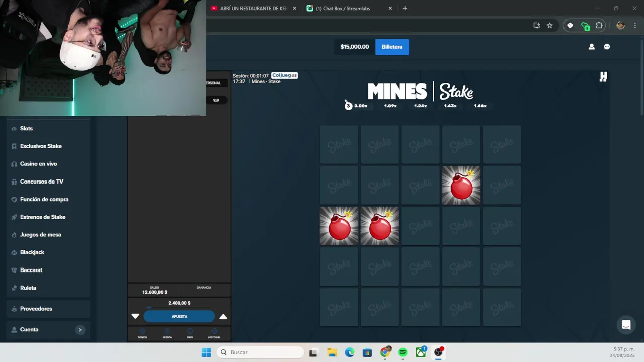Image resolution: width=644 pixels, height=362 pixels.
Task: Open the Info icon in game panel
Action: 190,331
